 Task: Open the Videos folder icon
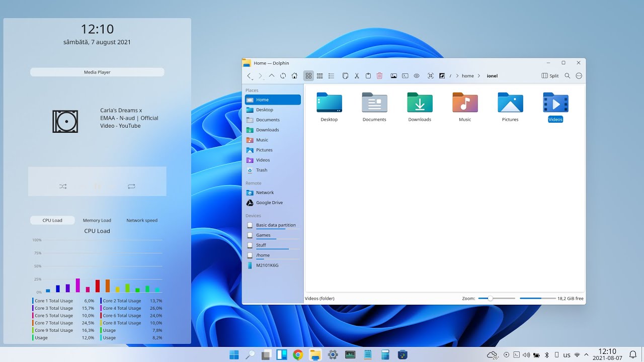coord(555,103)
